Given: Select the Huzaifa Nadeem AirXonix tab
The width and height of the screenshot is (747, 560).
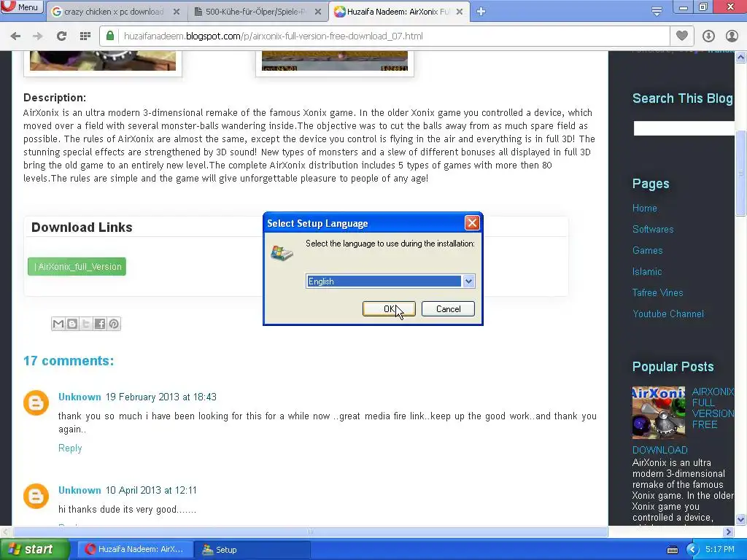Looking at the screenshot, I should [398, 12].
